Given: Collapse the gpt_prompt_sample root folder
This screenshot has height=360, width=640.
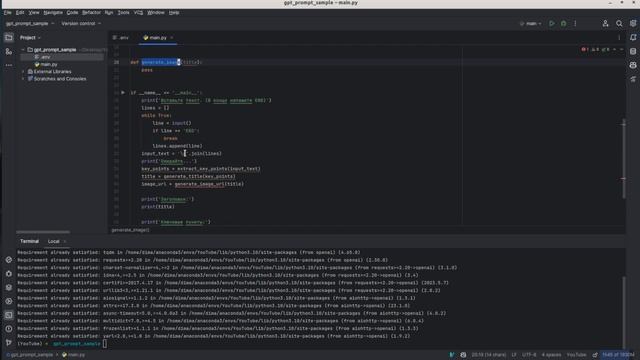Looking at the screenshot, I should point(23,50).
